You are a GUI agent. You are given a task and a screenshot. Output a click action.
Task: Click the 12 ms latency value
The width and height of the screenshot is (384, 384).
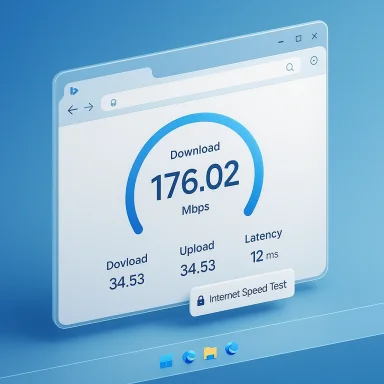tap(264, 256)
